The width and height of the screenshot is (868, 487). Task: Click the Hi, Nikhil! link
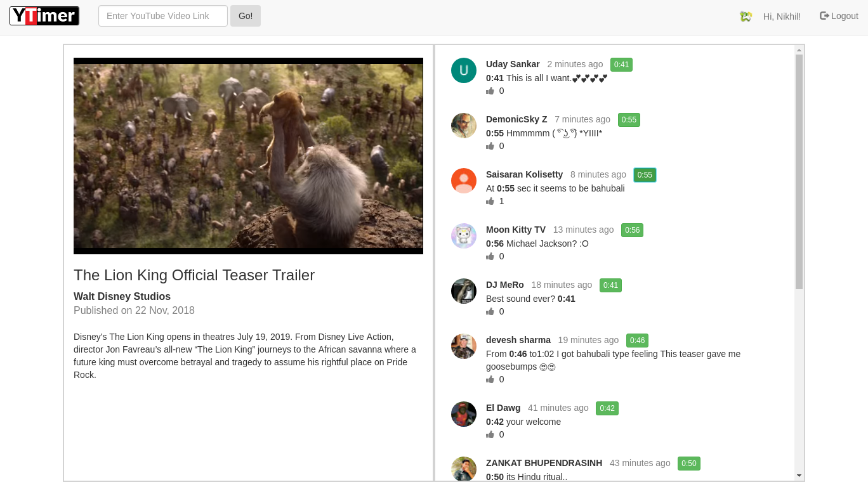click(x=782, y=16)
